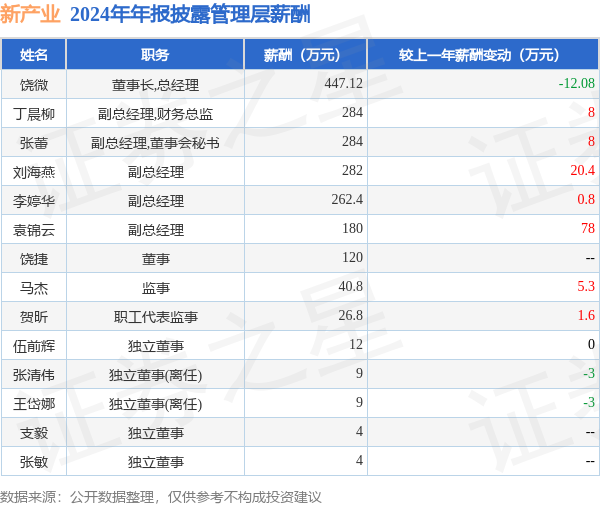Viewport: 600px width, 506px height.
Task: Click the name 饶捷
Action: (34, 259)
